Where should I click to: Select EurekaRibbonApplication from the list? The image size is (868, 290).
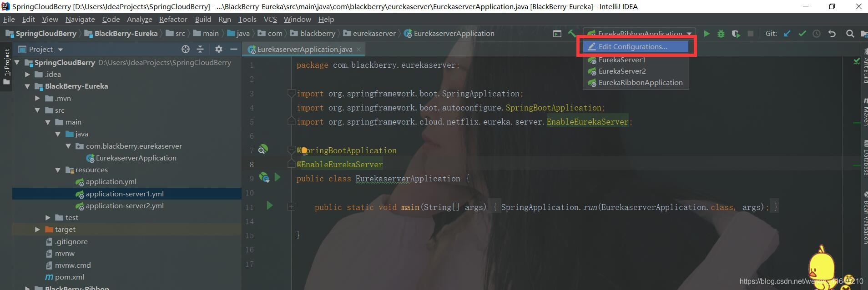[636, 82]
